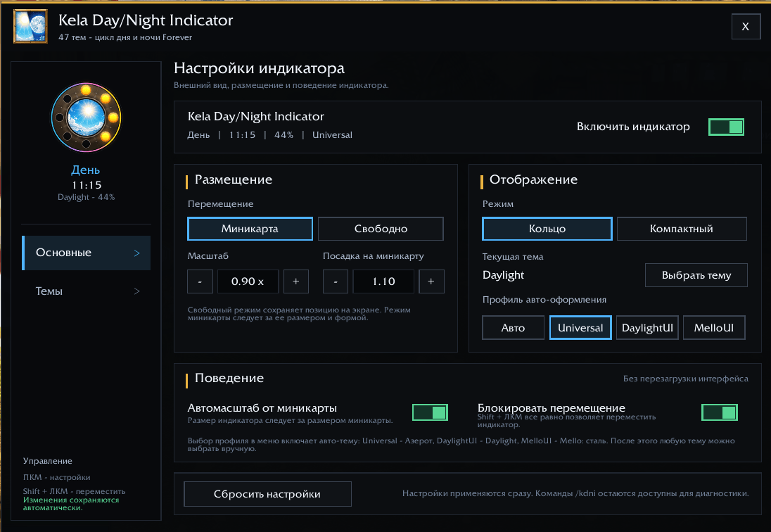Select Свободно placement mode

[381, 229]
